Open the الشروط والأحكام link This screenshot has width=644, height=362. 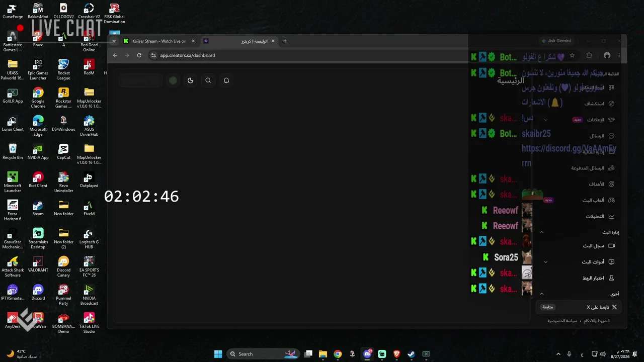pyautogui.click(x=596, y=321)
